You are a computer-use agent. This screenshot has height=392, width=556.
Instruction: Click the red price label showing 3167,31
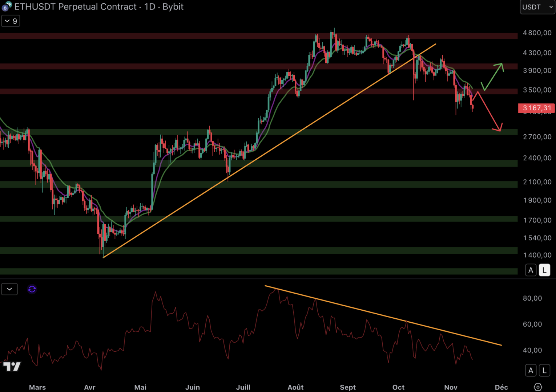click(x=536, y=108)
